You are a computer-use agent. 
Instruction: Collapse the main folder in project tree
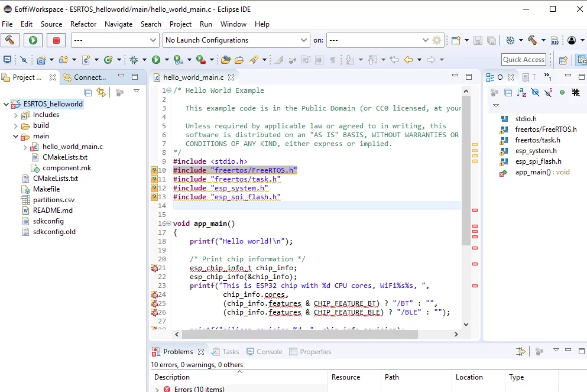pos(16,136)
